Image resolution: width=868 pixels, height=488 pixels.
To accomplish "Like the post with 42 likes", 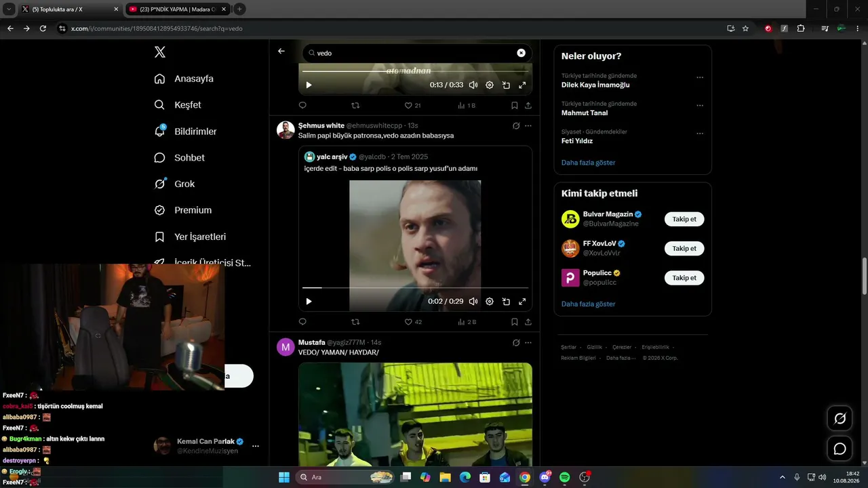I will [413, 322].
